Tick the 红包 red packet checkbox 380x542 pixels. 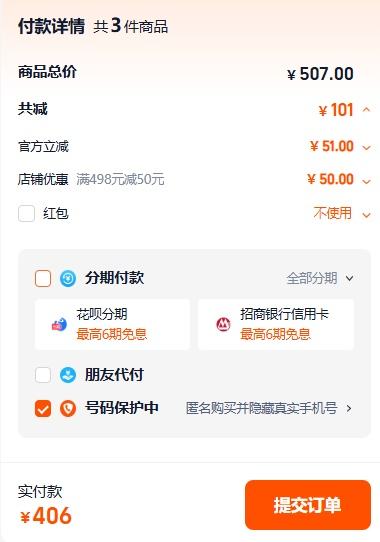point(26,213)
